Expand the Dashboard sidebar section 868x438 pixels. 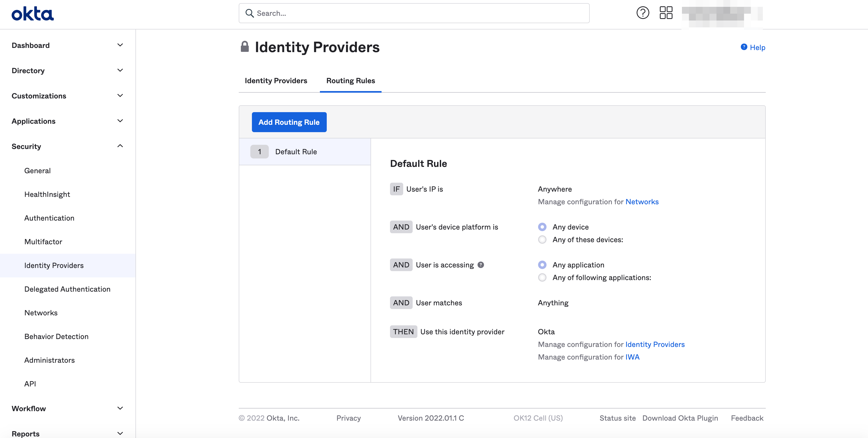[x=120, y=45]
